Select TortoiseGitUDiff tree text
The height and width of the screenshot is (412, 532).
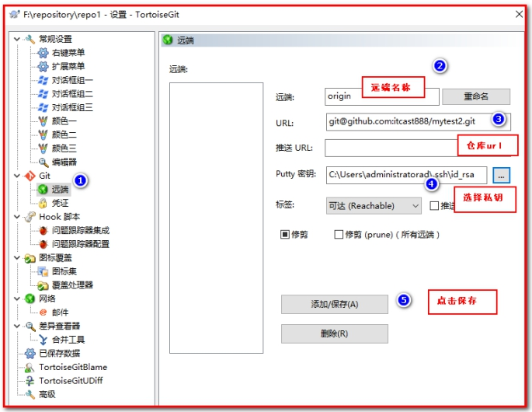[x=71, y=381]
